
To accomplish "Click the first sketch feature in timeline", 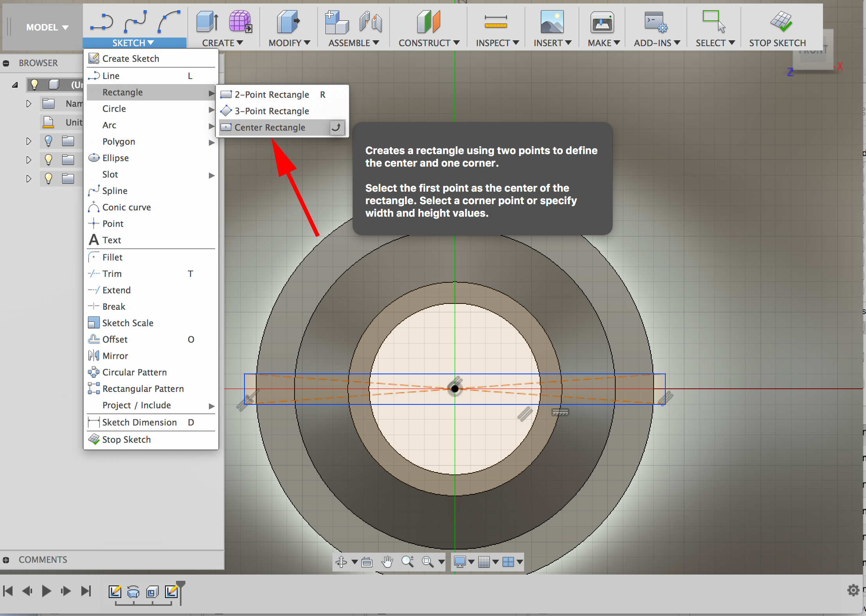I will tap(115, 592).
